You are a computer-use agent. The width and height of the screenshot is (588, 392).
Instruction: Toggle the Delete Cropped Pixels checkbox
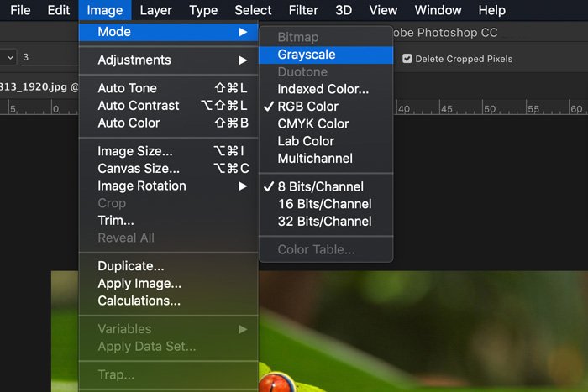click(x=407, y=59)
